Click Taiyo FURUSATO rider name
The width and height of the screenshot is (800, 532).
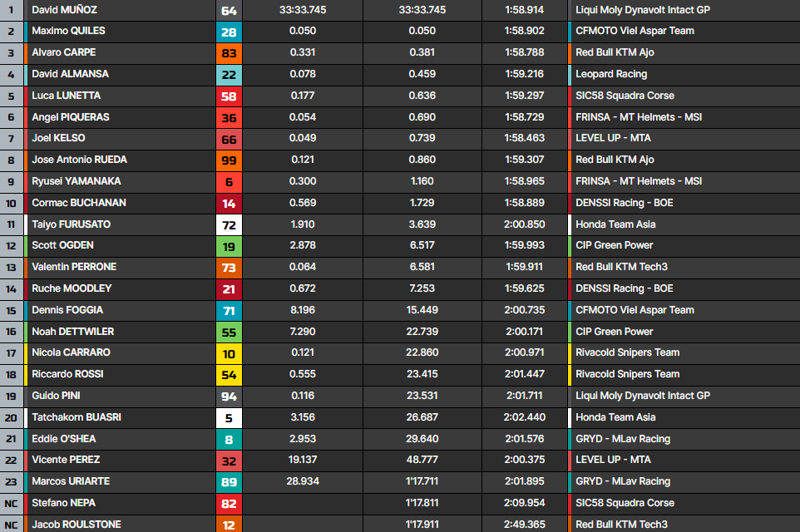pyautogui.click(x=71, y=224)
